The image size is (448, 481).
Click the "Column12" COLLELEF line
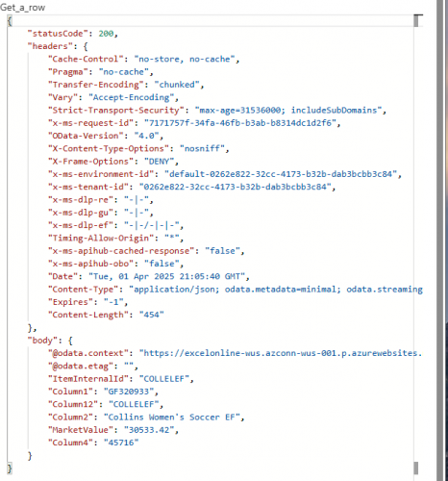pyautogui.click(x=106, y=404)
